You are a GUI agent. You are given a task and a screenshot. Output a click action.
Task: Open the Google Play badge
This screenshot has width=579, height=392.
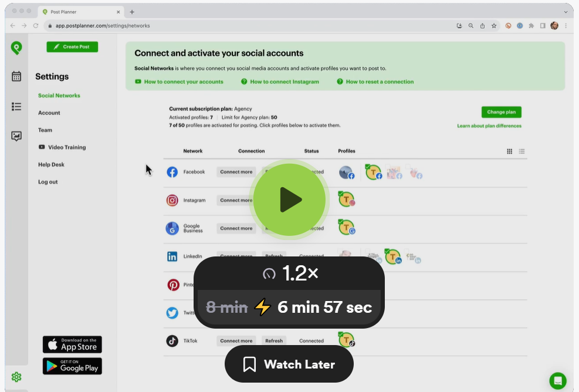coord(72,366)
